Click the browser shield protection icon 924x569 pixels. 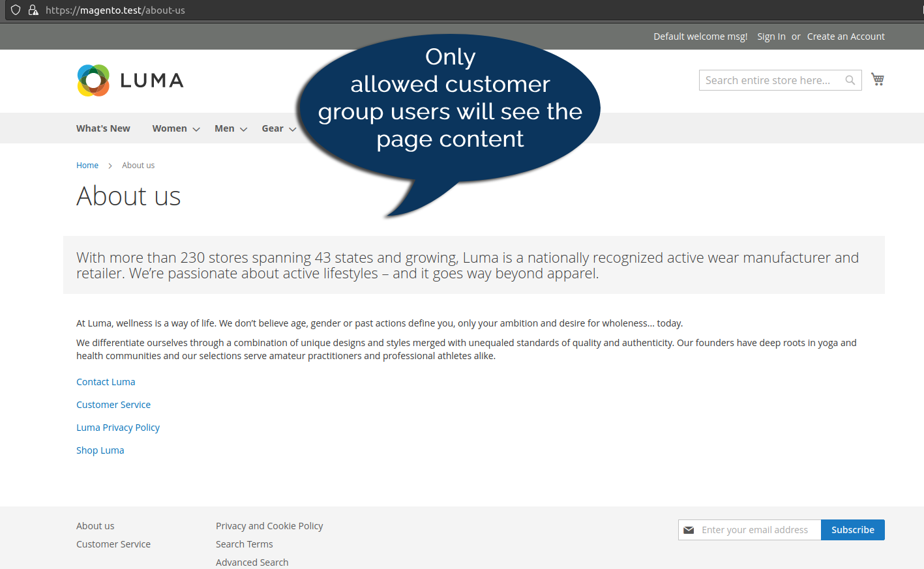click(x=15, y=10)
